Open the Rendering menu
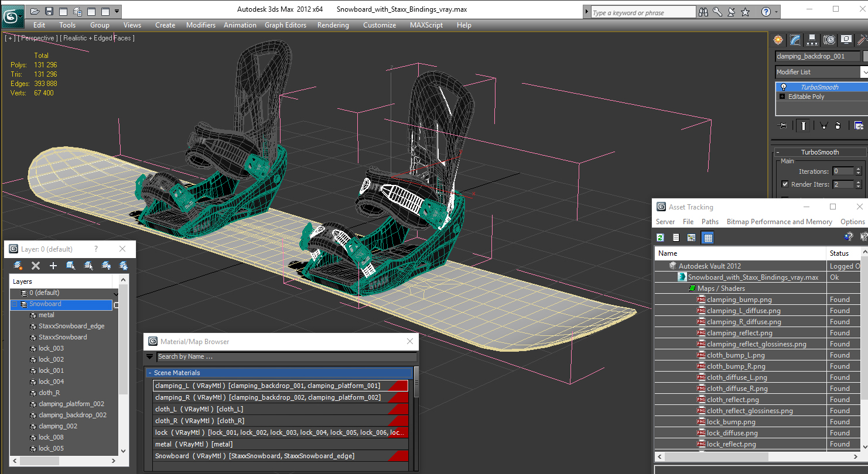This screenshot has width=868, height=474. (x=333, y=25)
